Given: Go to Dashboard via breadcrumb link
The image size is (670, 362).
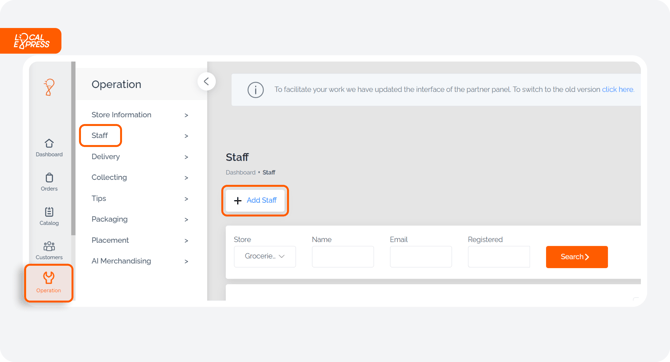Looking at the screenshot, I should pyautogui.click(x=240, y=172).
